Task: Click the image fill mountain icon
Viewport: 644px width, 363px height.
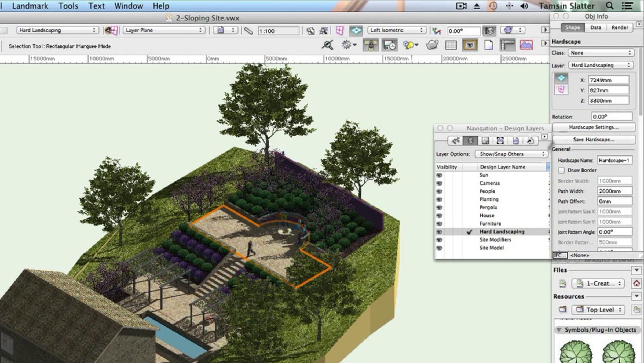Action: pos(526,45)
